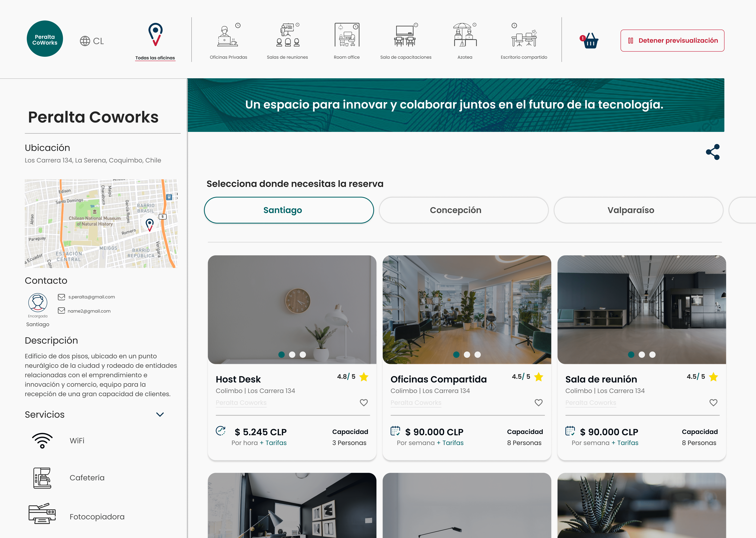Click Detener previsualización button
756x538 pixels.
(672, 40)
